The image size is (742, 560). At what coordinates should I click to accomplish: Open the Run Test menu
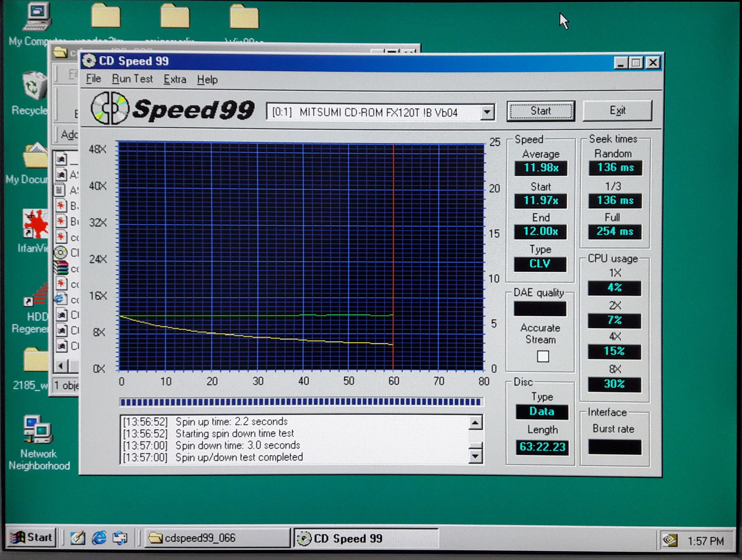132,79
